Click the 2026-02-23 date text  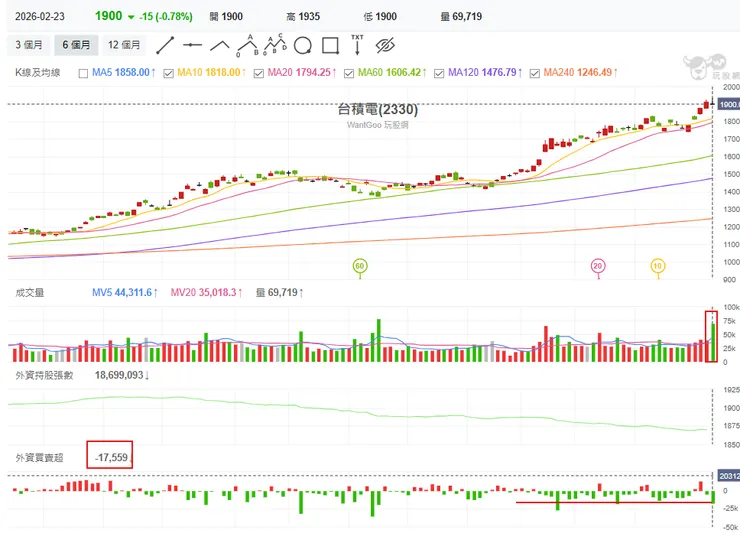tap(40, 17)
